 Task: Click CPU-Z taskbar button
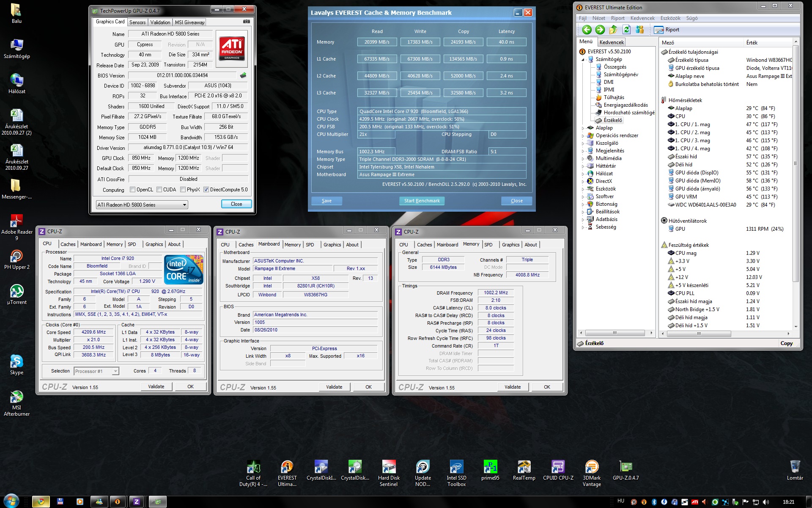136,502
